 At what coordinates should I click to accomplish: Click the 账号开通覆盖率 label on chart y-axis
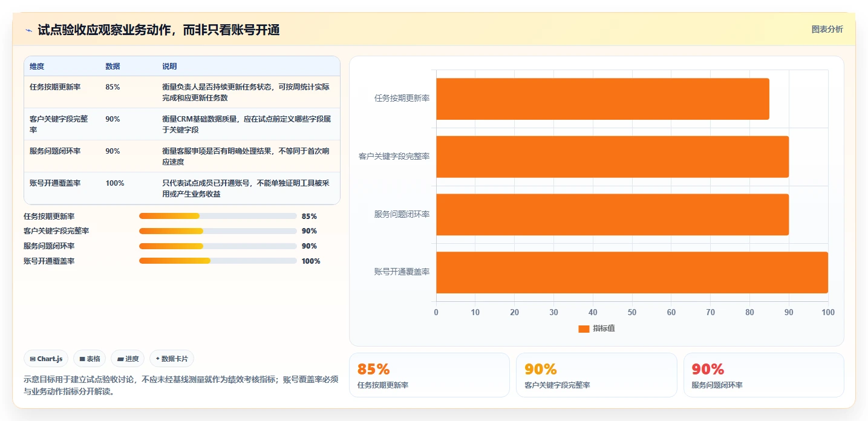(x=402, y=272)
